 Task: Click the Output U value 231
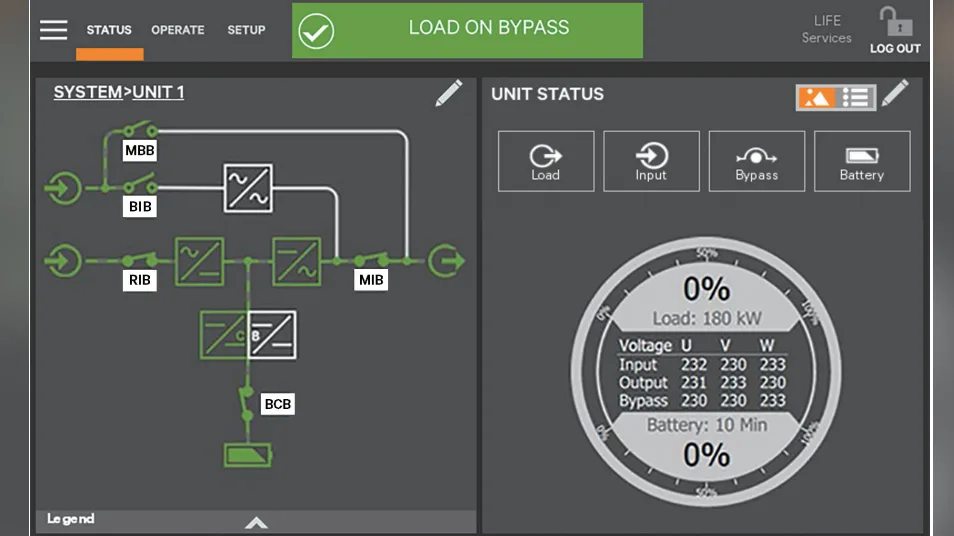pyautogui.click(x=694, y=383)
